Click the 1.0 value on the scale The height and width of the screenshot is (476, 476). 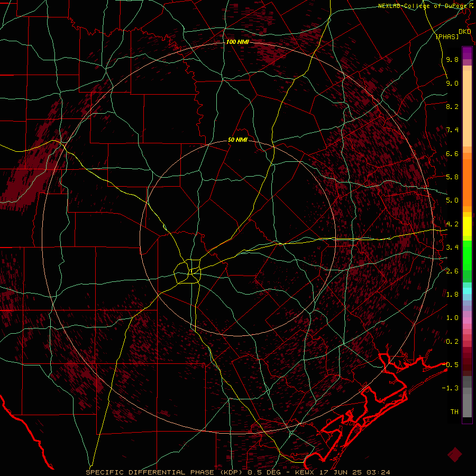pyautogui.click(x=452, y=318)
